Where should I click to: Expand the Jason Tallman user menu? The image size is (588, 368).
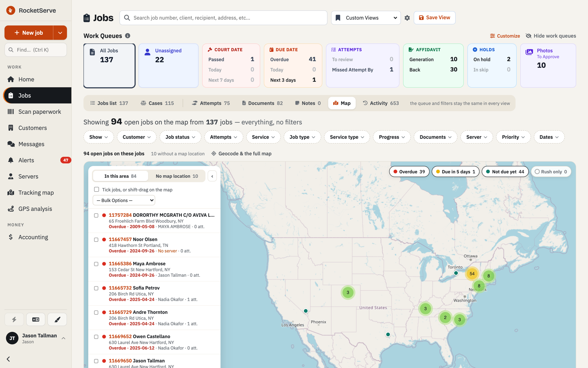tap(36, 338)
